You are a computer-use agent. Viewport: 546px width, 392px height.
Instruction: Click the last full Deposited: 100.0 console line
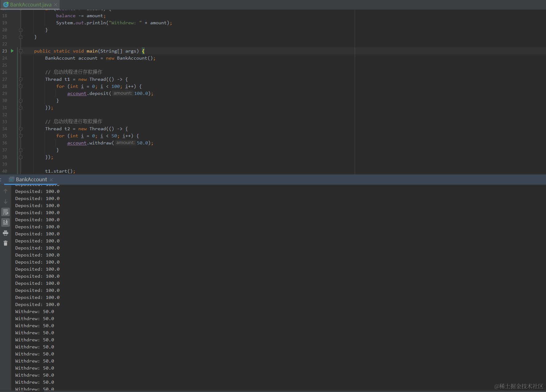37,304
